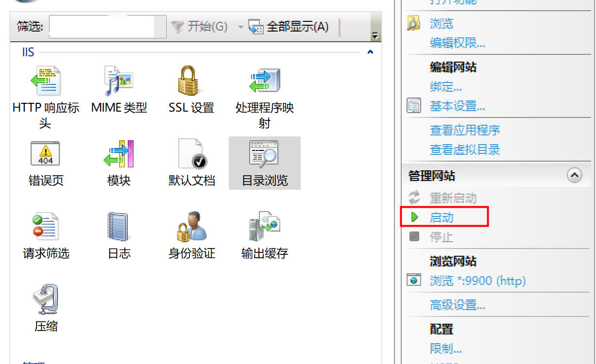Open the 日志 notebook icon
Image resolution: width=596 pixels, height=364 pixels.
tap(118, 226)
